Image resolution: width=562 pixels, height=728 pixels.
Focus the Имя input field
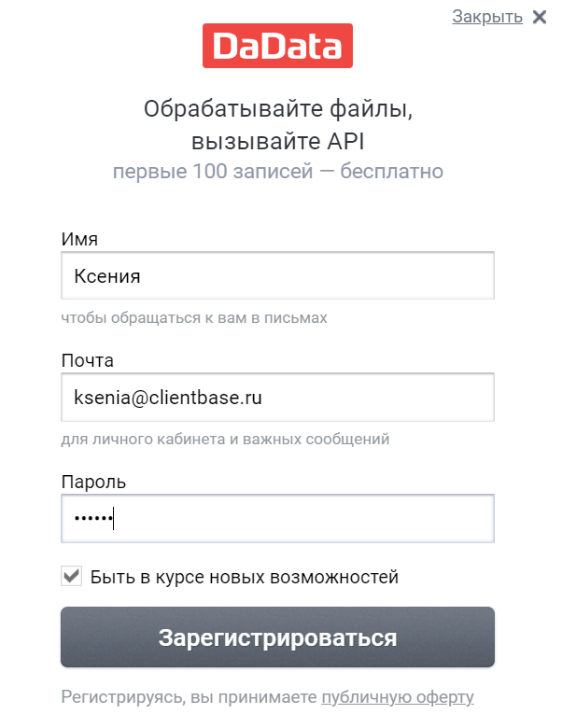pos(277,277)
